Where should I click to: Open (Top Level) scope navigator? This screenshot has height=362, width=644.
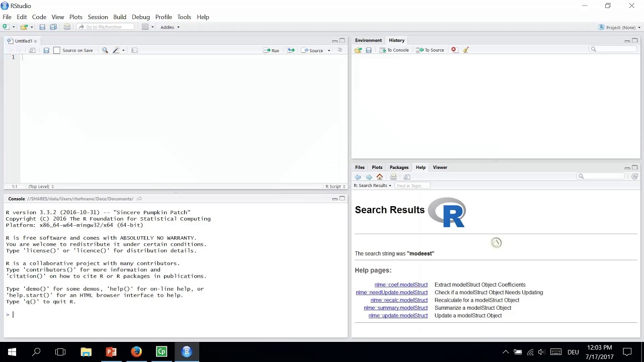coord(41,187)
